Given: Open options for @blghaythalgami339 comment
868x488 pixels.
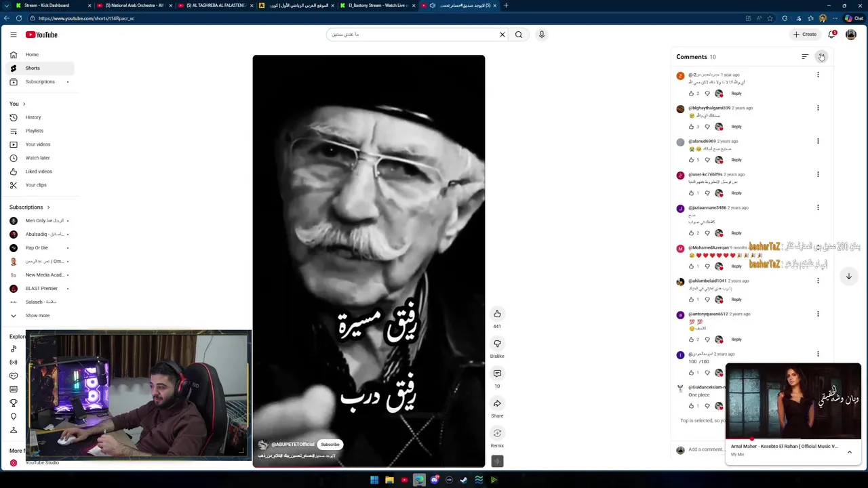Looking at the screenshot, I should (x=818, y=108).
